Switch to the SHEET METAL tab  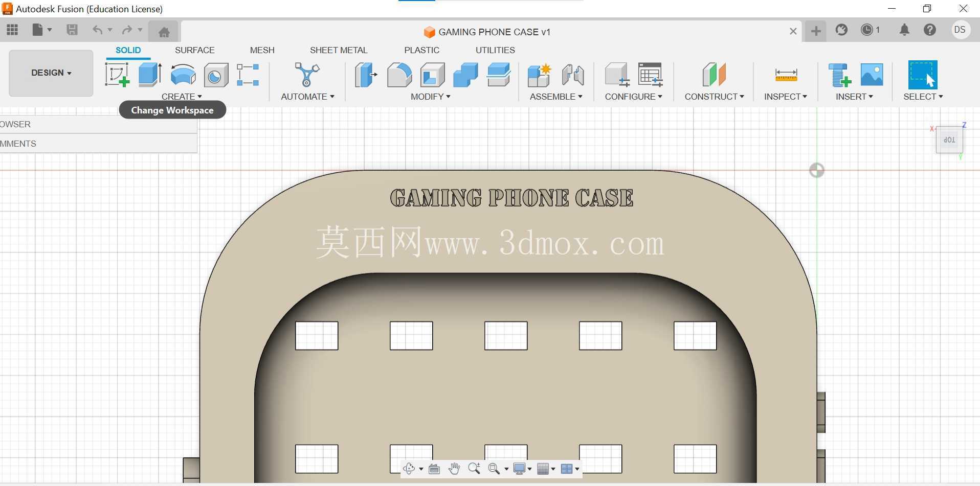(x=339, y=50)
